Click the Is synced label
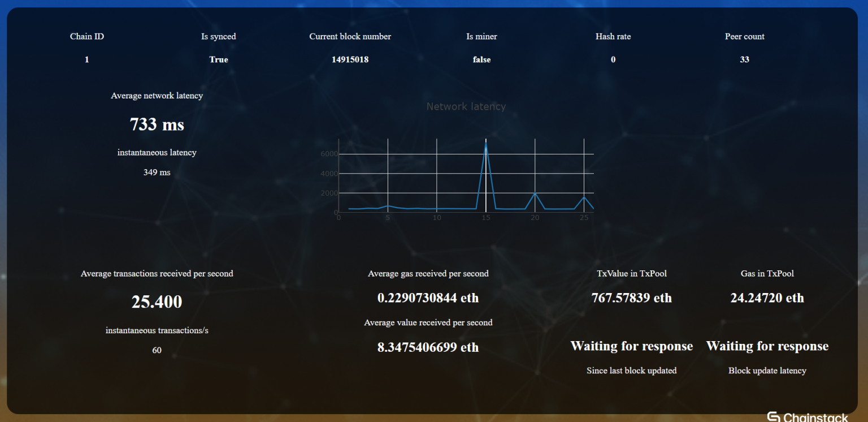Viewport: 868px width, 422px height. [x=219, y=36]
